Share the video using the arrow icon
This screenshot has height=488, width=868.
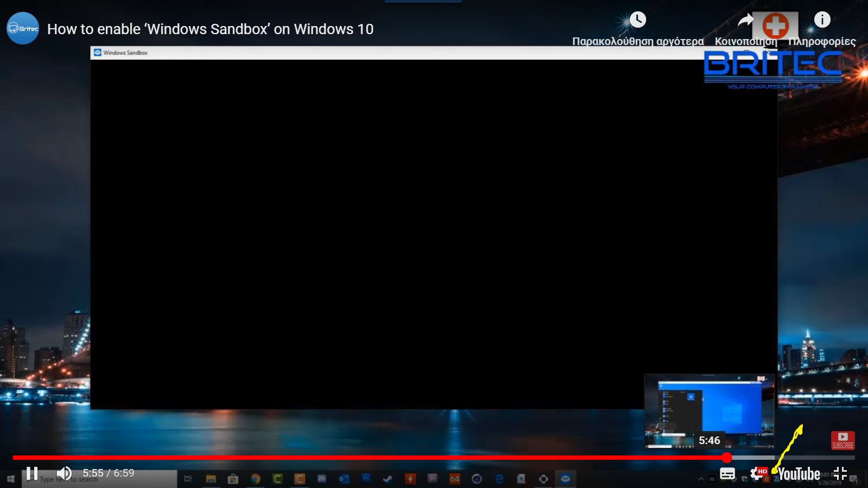(x=746, y=21)
